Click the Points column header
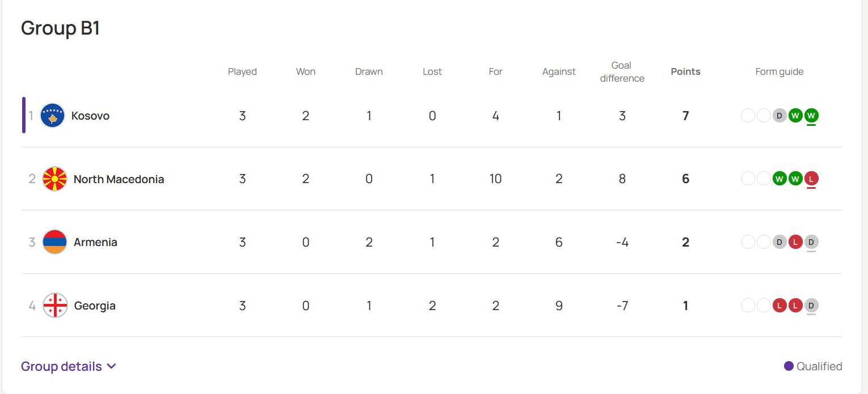Image resolution: width=868 pixels, height=394 pixels. pos(685,71)
